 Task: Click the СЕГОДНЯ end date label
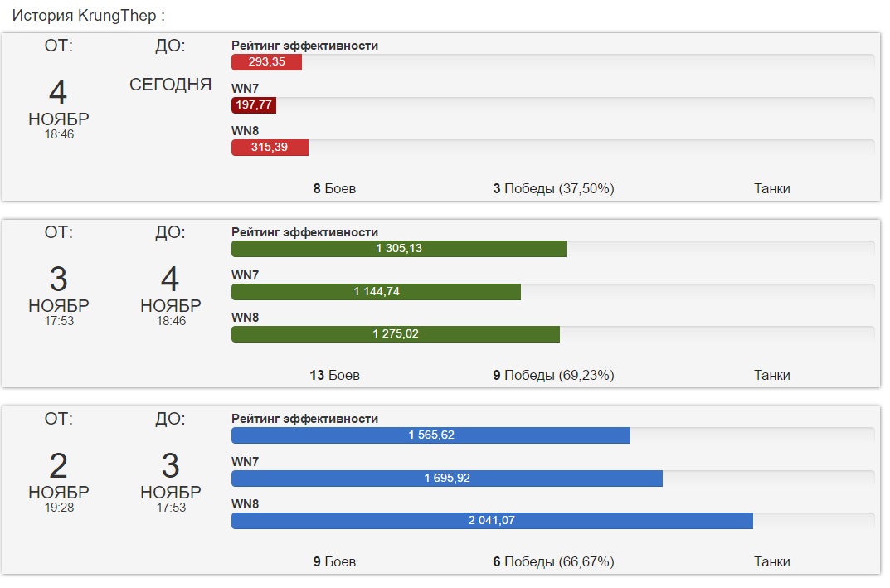click(x=170, y=85)
